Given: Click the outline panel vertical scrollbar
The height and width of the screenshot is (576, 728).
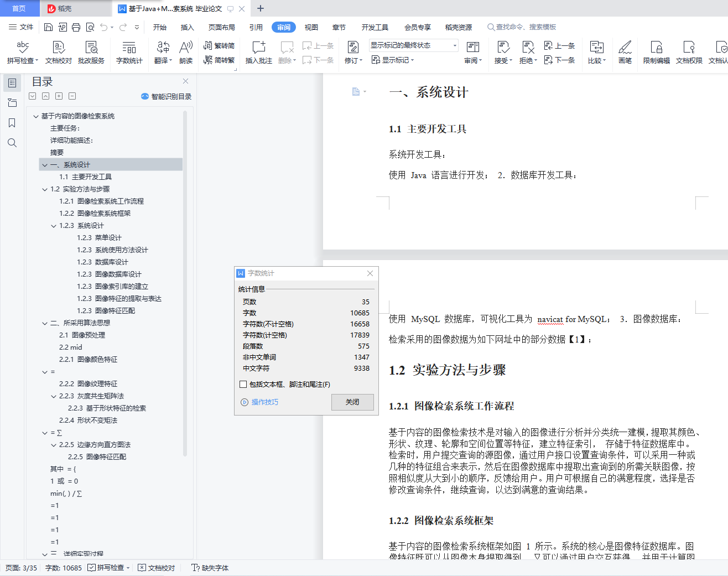Looking at the screenshot, I should coord(185,283).
